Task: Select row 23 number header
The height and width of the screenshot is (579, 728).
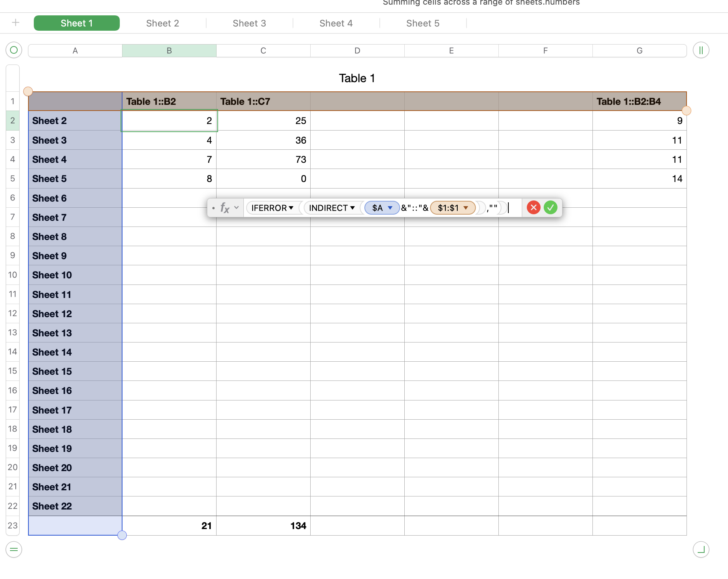Action: tap(13, 526)
